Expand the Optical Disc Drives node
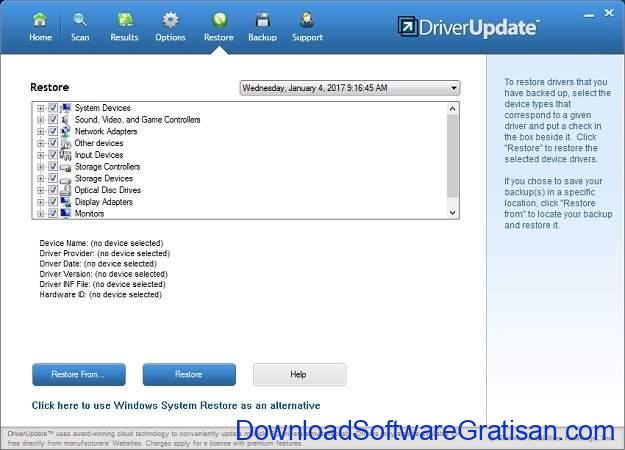 (x=40, y=190)
